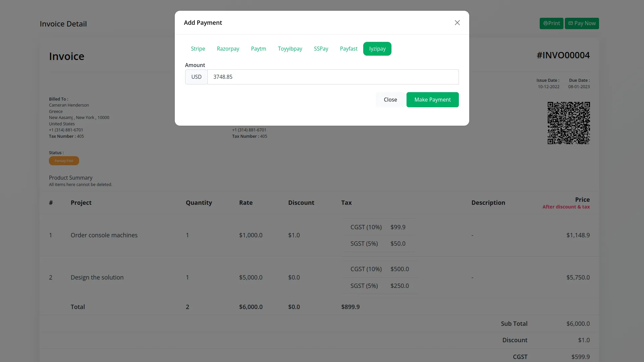
Task: Select the Payfast payment tab
Action: click(348, 49)
